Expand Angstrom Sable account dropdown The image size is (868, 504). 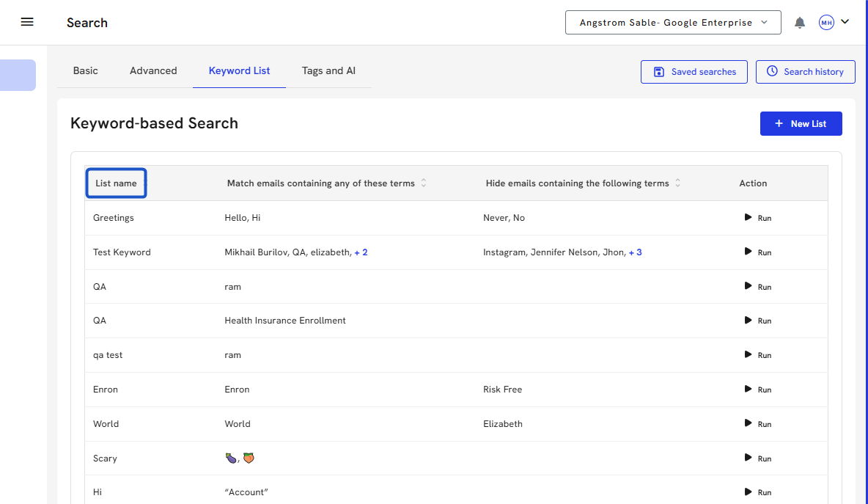tap(673, 23)
